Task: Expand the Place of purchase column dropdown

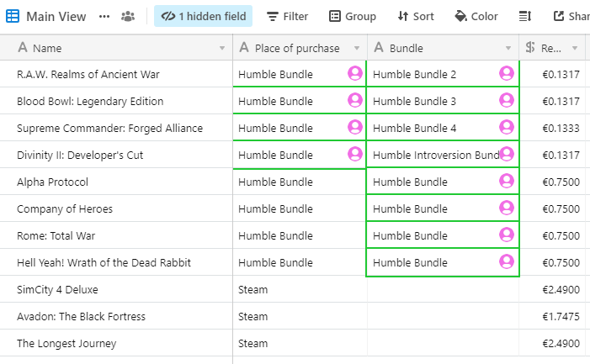Action: click(x=357, y=48)
